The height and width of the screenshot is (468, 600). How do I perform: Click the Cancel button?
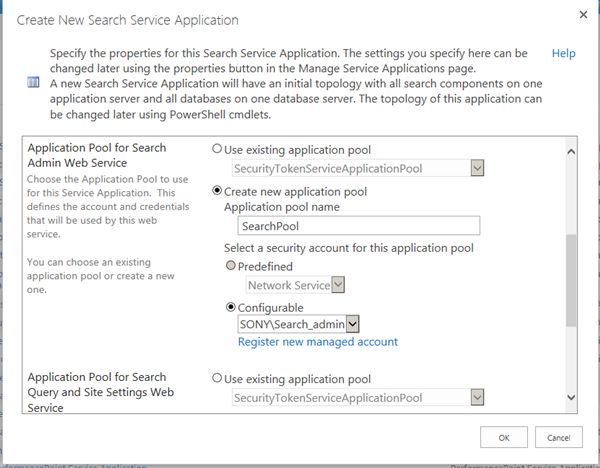559,437
